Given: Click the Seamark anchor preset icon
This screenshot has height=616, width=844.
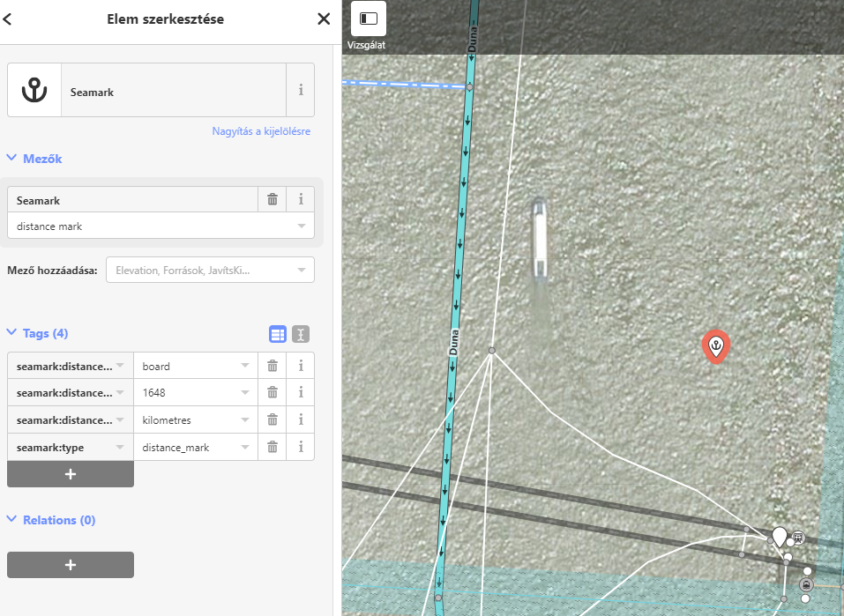Looking at the screenshot, I should pos(34,90).
